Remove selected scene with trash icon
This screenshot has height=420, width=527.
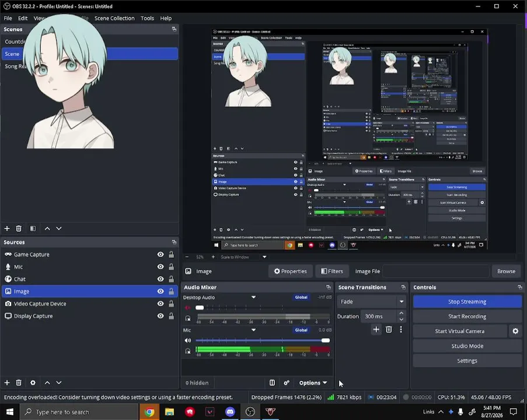pyautogui.click(x=19, y=229)
